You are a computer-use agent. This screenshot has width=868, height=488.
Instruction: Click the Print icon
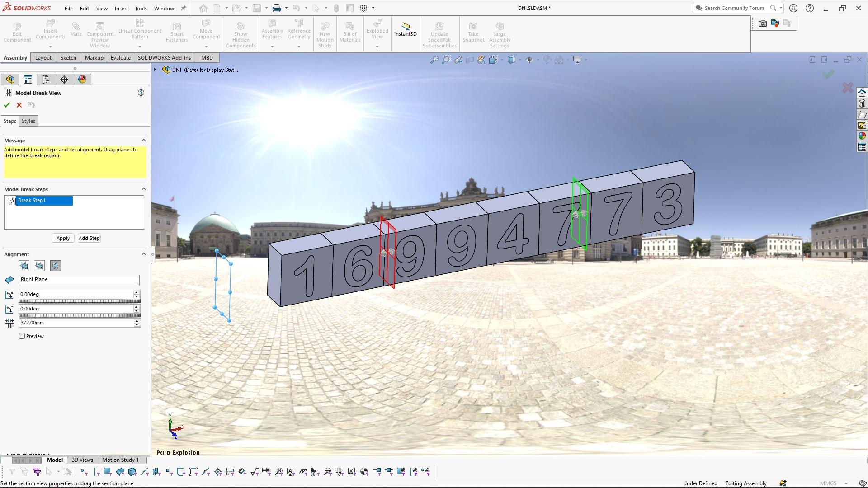[277, 8]
